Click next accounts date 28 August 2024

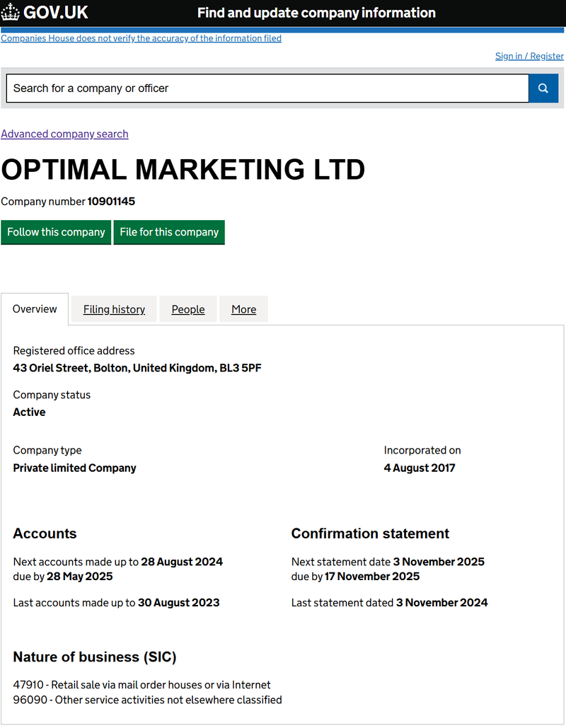pyautogui.click(x=182, y=562)
